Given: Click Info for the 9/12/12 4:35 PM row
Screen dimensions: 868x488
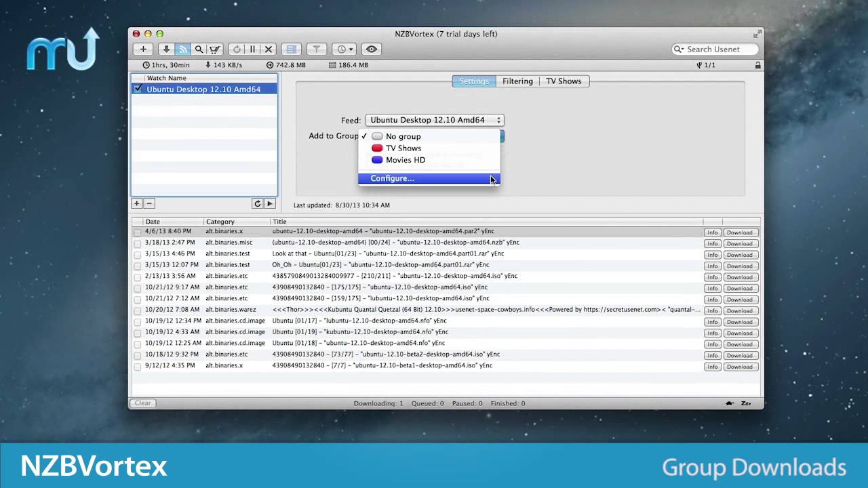Looking at the screenshot, I should tap(713, 367).
